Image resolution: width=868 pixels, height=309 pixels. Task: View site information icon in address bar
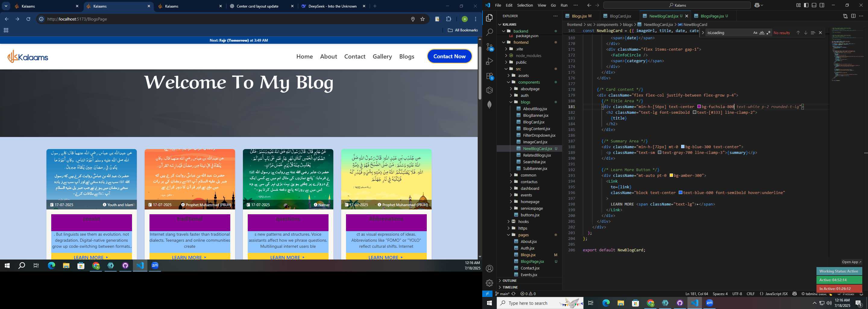click(41, 19)
